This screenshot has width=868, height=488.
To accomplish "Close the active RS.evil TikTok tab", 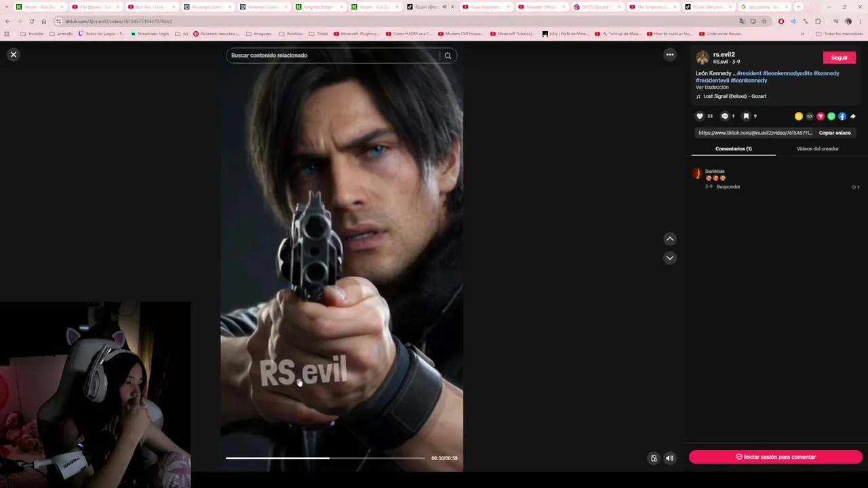I will [452, 7].
